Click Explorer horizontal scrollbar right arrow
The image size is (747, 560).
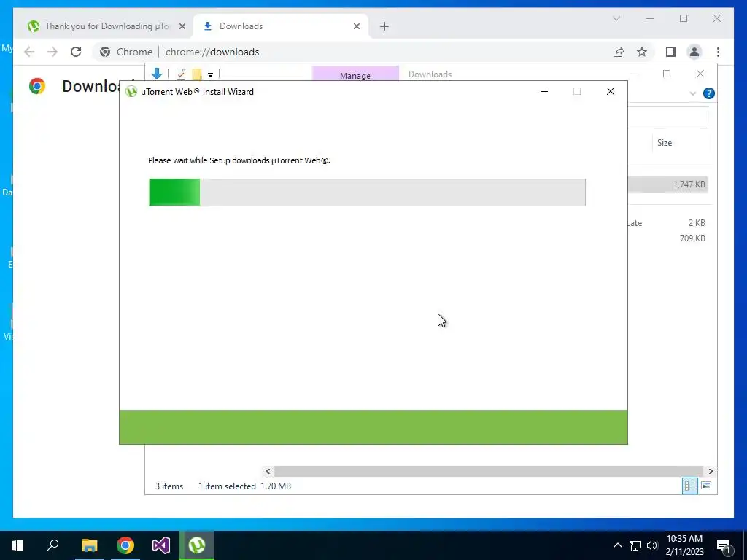(711, 471)
